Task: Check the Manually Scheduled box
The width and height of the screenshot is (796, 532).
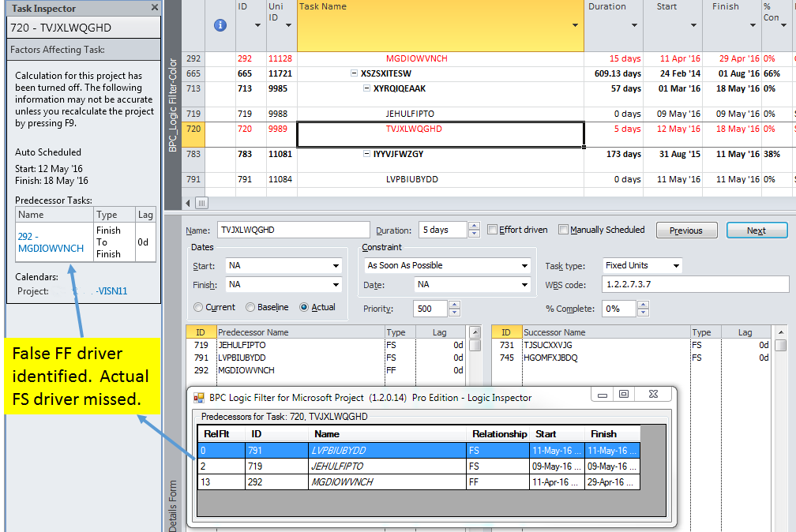Action: click(x=563, y=230)
